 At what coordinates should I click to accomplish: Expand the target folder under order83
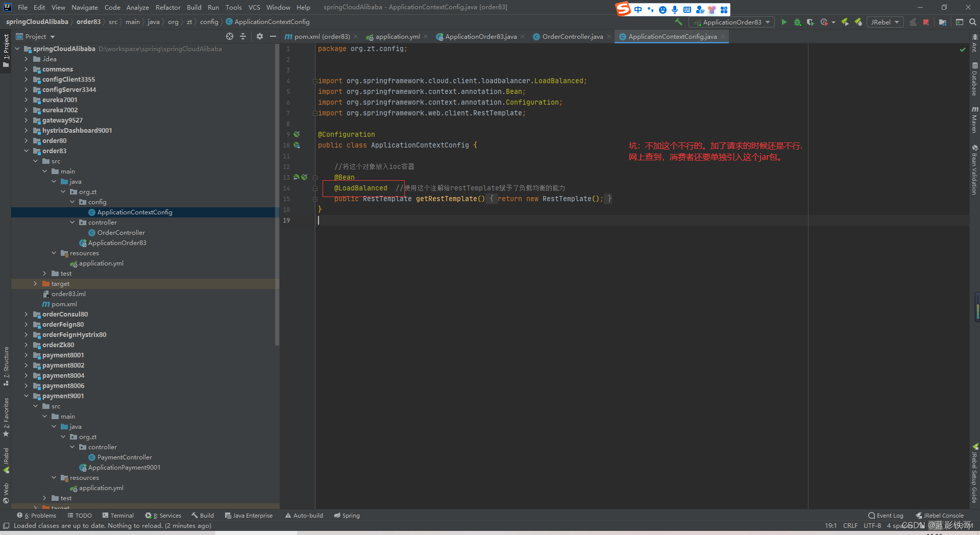coord(35,284)
